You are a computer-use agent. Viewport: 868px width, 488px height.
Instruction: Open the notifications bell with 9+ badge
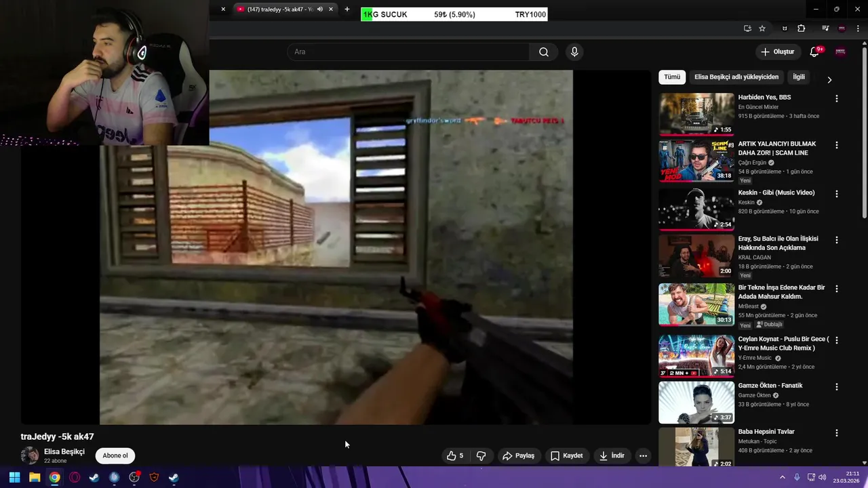point(815,52)
